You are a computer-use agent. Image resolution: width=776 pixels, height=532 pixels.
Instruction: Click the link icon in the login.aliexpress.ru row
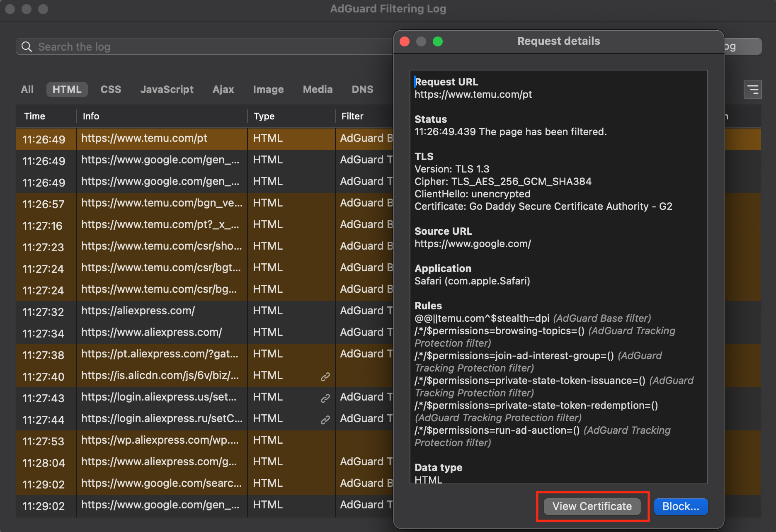pos(325,420)
